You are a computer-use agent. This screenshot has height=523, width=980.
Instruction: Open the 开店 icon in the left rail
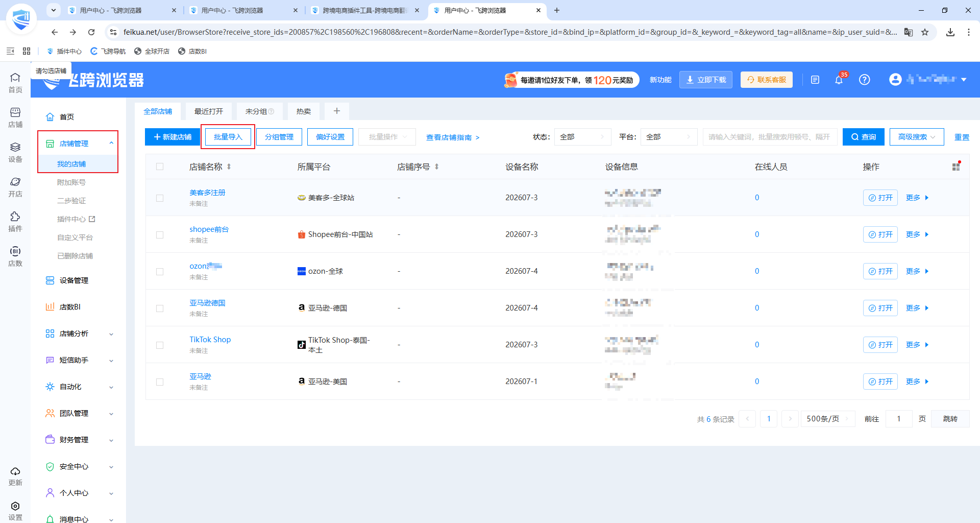15,186
